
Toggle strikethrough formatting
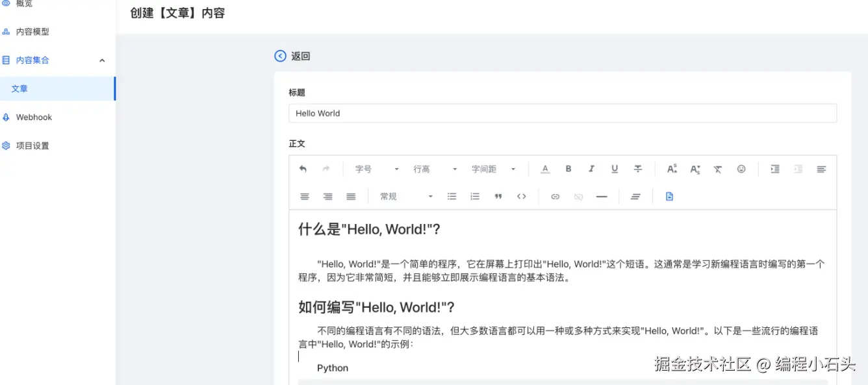[638, 169]
